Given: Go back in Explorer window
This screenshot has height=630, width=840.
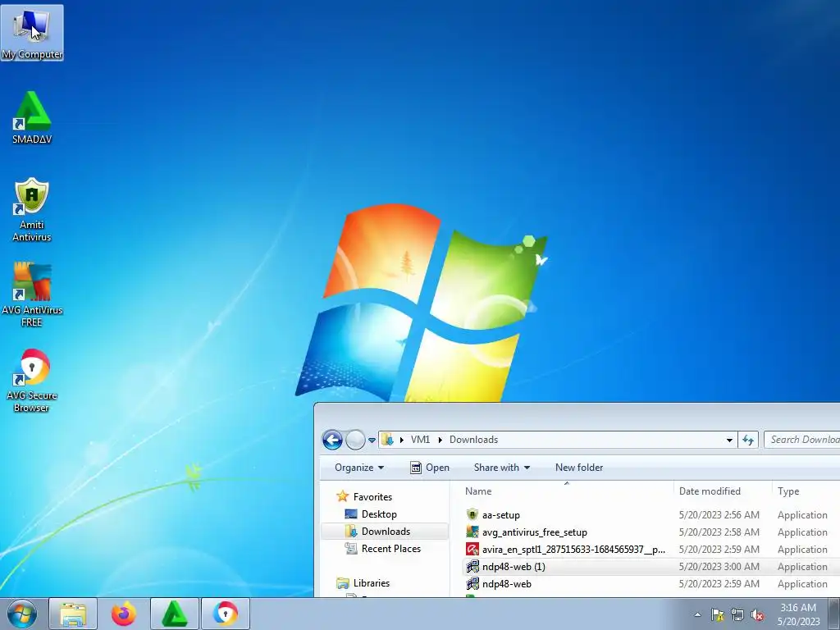Looking at the screenshot, I should [x=332, y=440].
